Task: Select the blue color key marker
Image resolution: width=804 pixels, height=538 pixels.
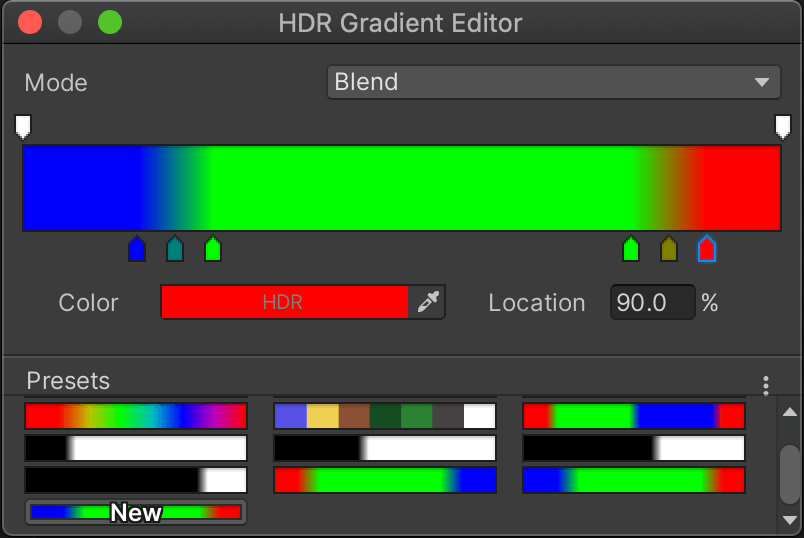Action: tap(137, 249)
